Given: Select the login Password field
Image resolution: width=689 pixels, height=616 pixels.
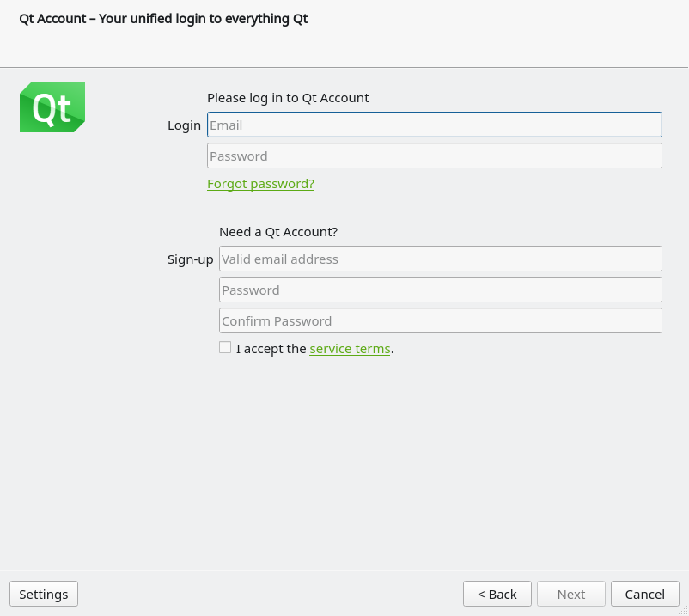Looking at the screenshot, I should point(434,155).
